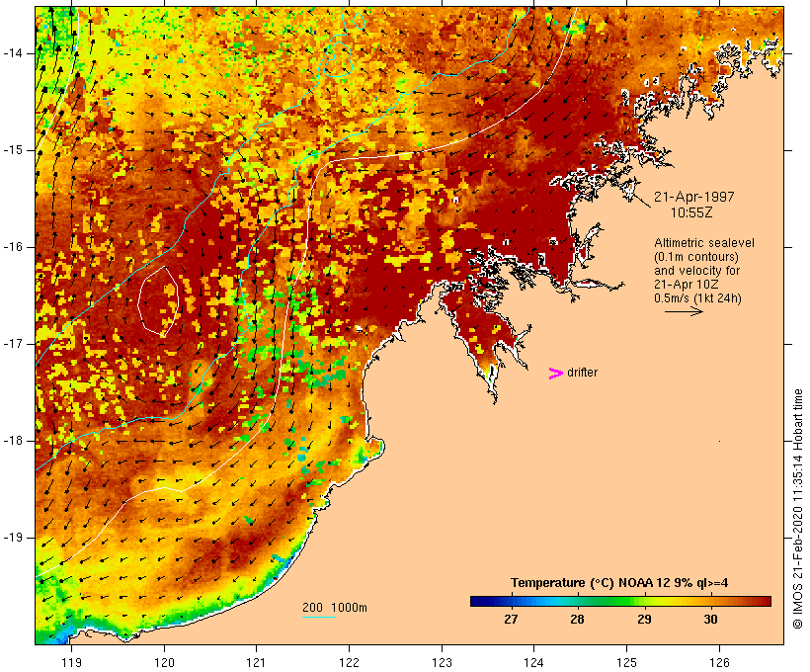
Task: Click the '200 1000m' depth contour label
Action: 335,608
